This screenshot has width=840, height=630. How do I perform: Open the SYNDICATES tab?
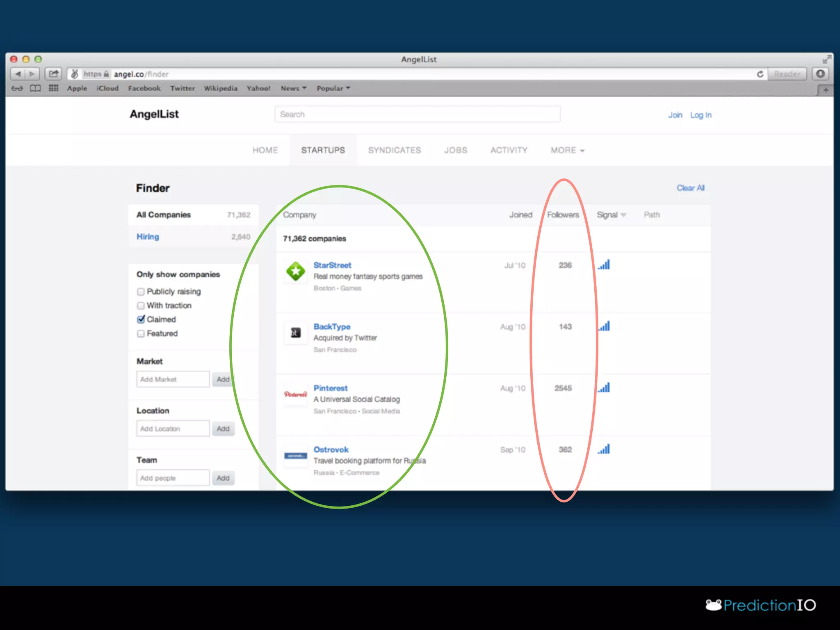(x=395, y=150)
